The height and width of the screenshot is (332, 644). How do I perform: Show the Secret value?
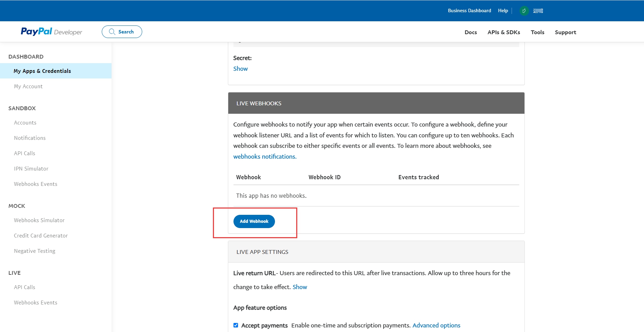pos(240,69)
